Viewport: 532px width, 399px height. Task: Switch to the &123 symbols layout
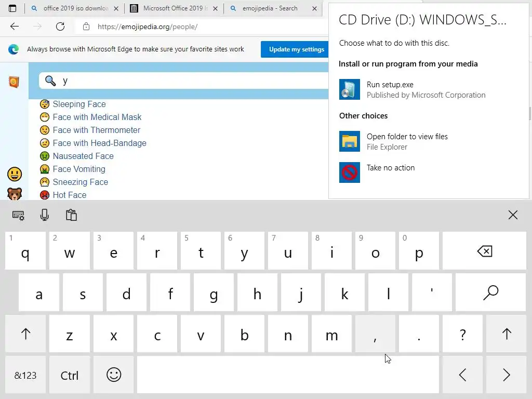tap(25, 375)
